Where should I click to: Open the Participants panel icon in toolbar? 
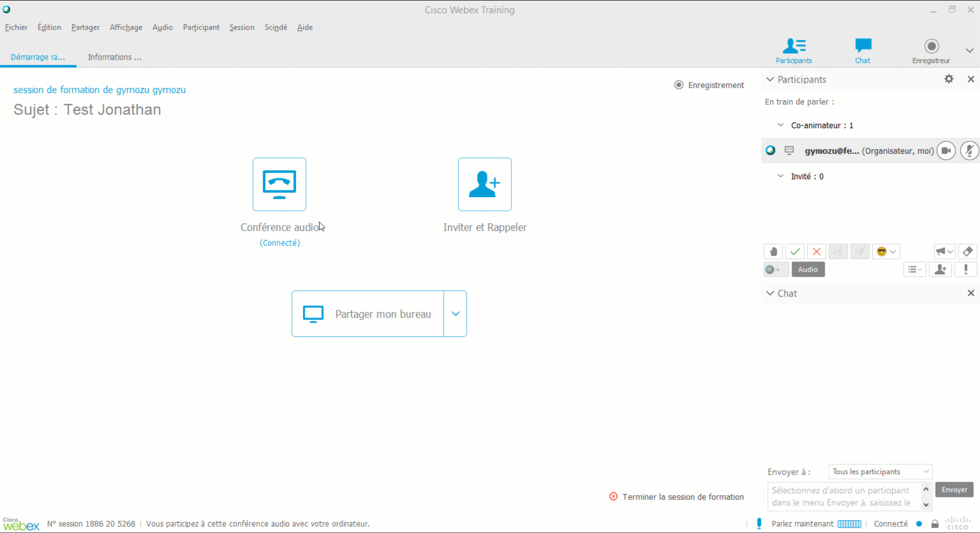pyautogui.click(x=794, y=51)
